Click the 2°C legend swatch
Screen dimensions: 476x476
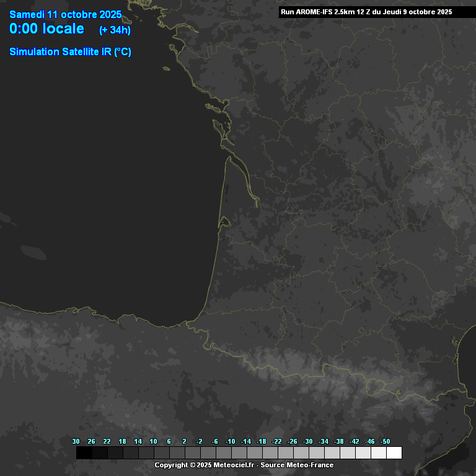tap(192, 453)
